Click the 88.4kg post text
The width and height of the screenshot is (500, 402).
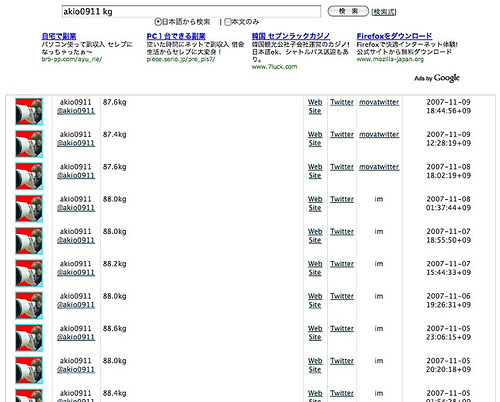(115, 393)
